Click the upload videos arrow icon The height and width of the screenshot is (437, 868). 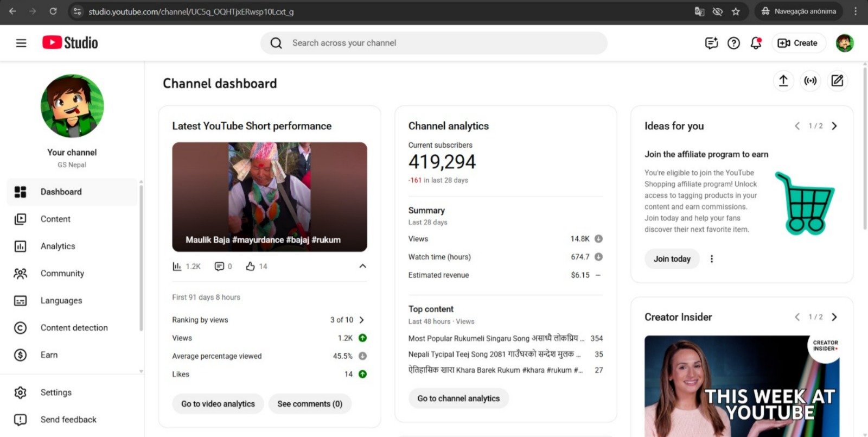[783, 81]
